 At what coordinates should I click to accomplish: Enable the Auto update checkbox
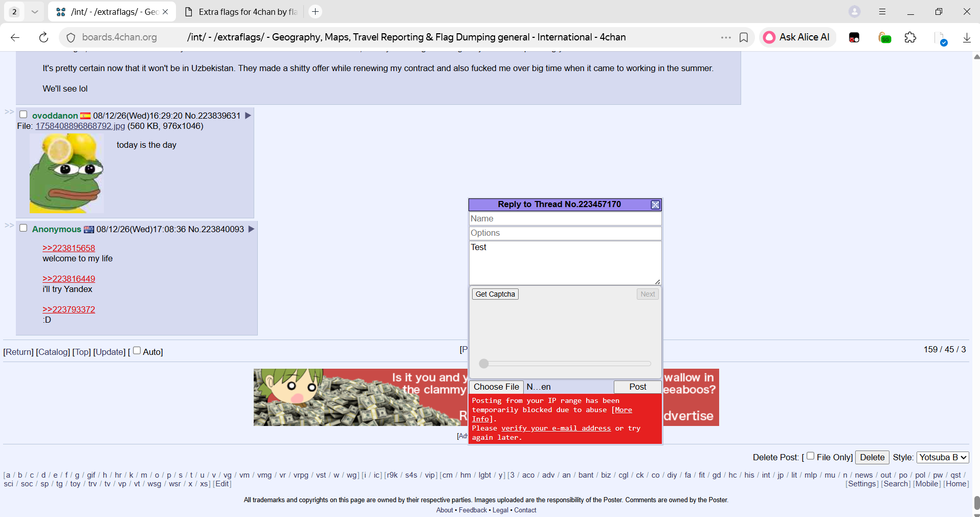137,351
